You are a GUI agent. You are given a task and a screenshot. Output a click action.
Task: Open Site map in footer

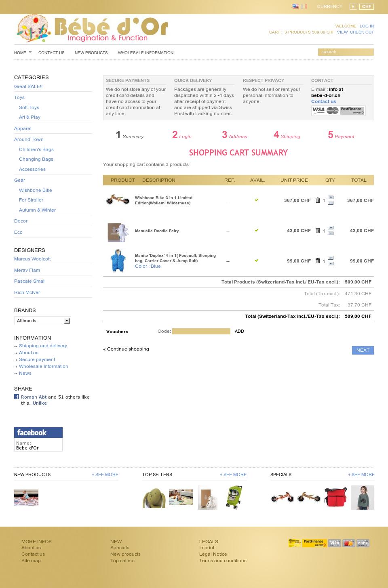point(31,561)
